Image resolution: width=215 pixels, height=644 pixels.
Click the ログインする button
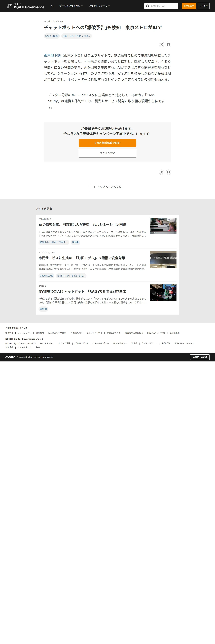(107, 153)
